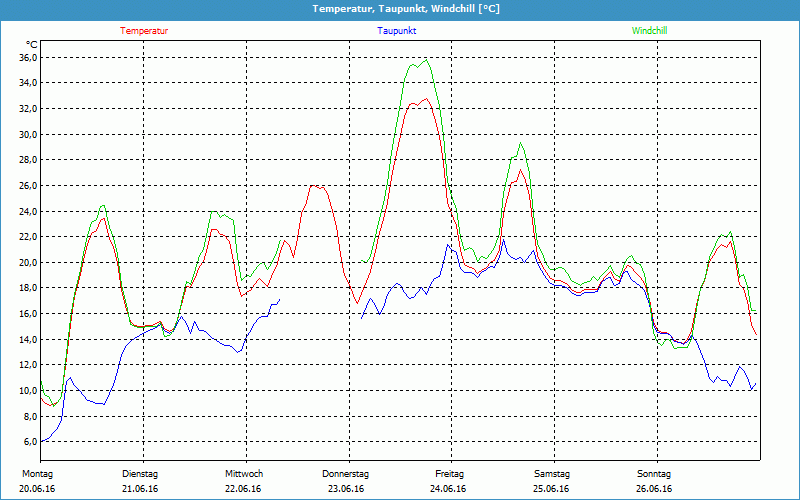Click the 36,0 y-axis value

pos(29,58)
